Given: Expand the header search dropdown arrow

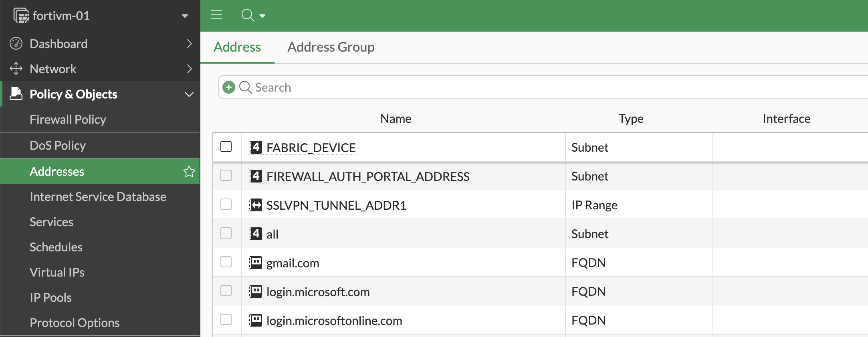Looking at the screenshot, I should [262, 16].
